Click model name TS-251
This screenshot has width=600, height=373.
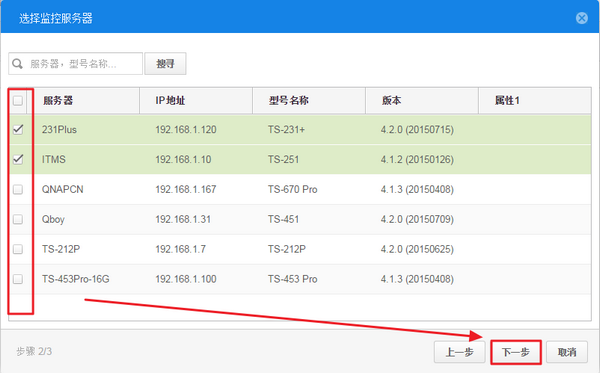tap(283, 160)
